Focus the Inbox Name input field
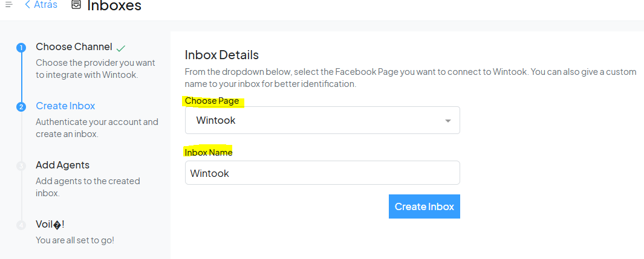The height and width of the screenshot is (259, 644). coord(322,173)
